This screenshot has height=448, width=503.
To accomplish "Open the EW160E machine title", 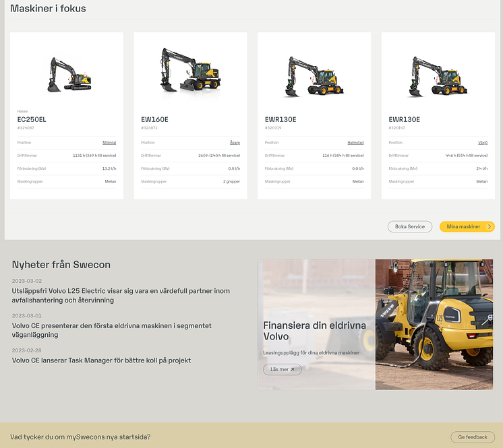I will point(154,119).
